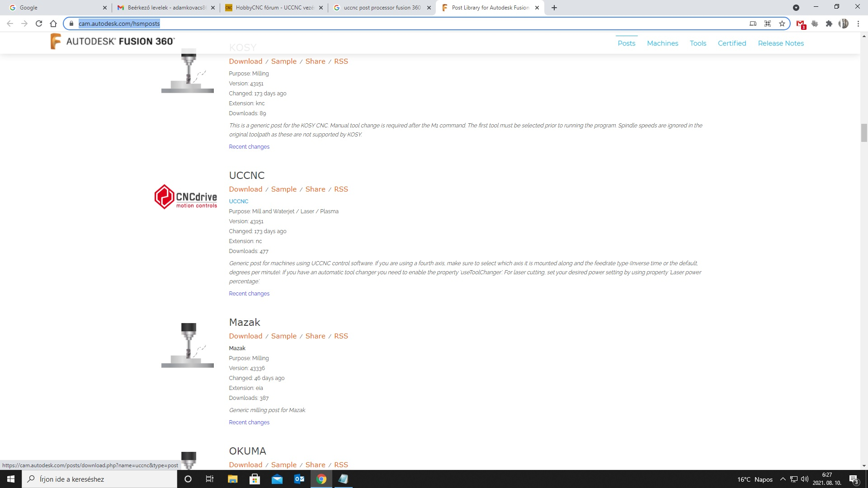
Task: Click the RSS link for the KOSY post
Action: click(341, 61)
